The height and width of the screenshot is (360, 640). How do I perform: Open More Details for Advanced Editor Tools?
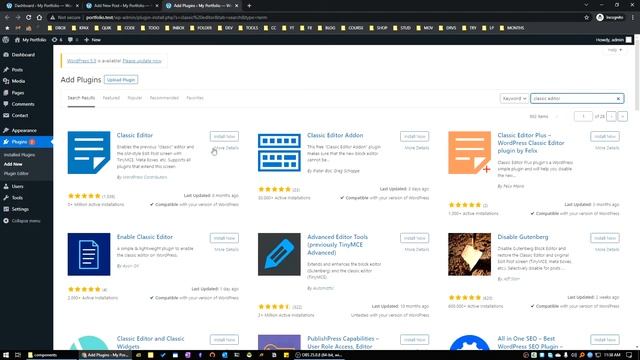tap(417, 249)
